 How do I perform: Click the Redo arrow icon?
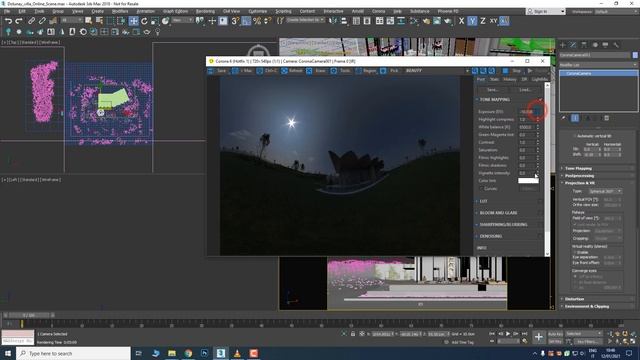point(19,21)
